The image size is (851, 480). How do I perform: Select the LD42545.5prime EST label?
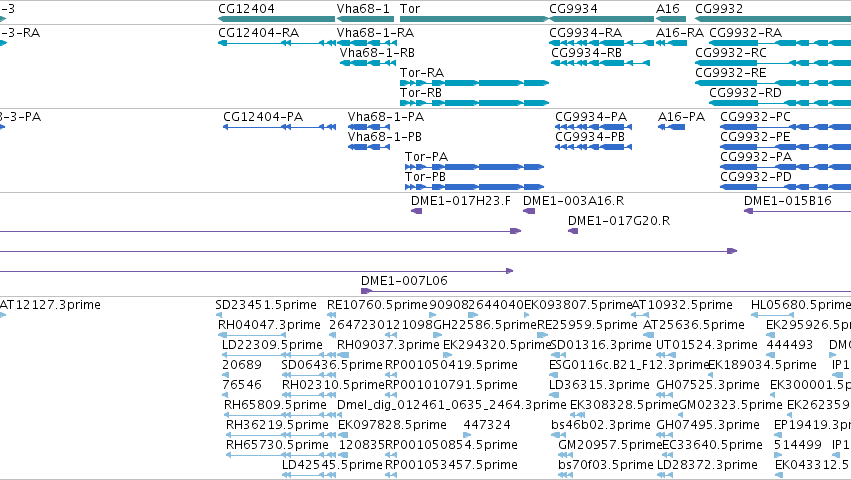click(x=332, y=465)
